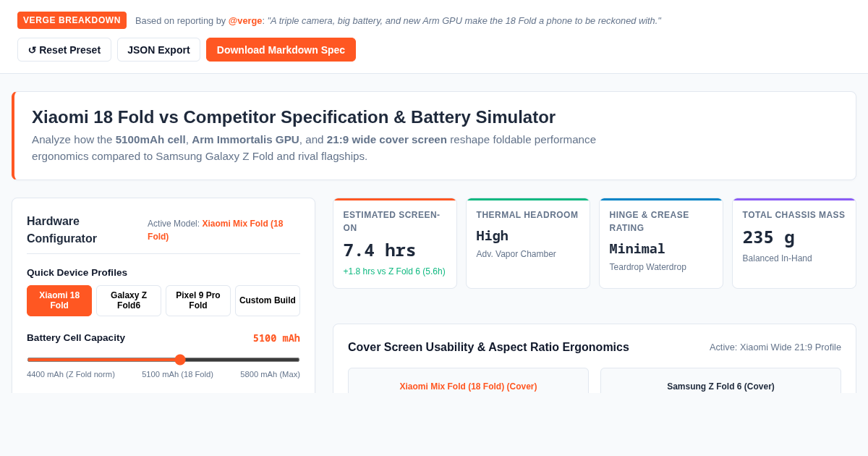Open the @verge source link
Screen dimensions: 868x456
(245, 21)
